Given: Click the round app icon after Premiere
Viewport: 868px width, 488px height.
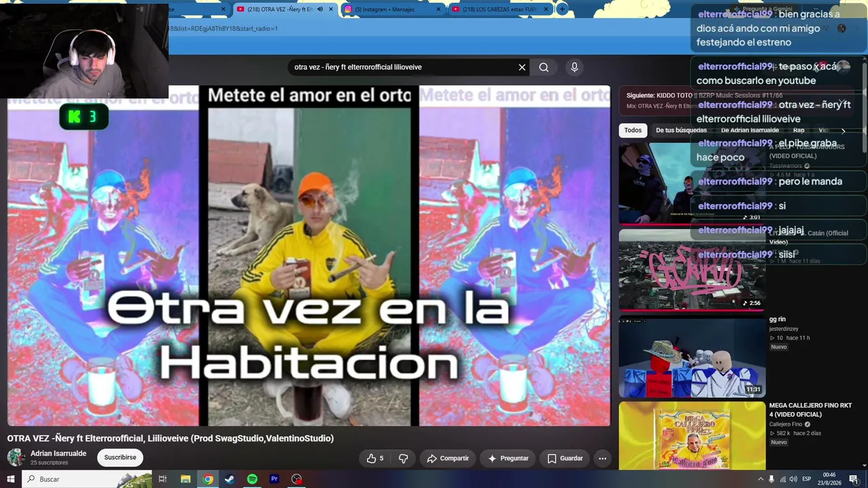Looking at the screenshot, I should pos(296,479).
